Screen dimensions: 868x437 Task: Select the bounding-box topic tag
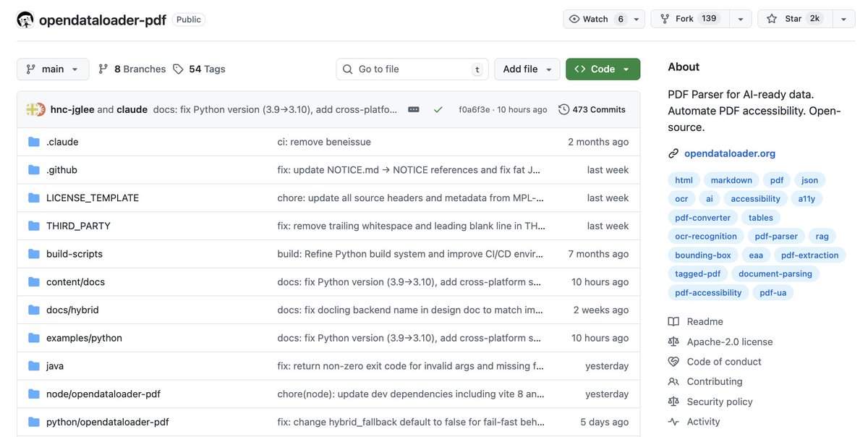(x=703, y=255)
